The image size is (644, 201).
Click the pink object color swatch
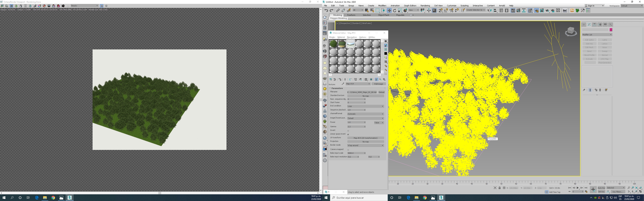[x=611, y=30]
